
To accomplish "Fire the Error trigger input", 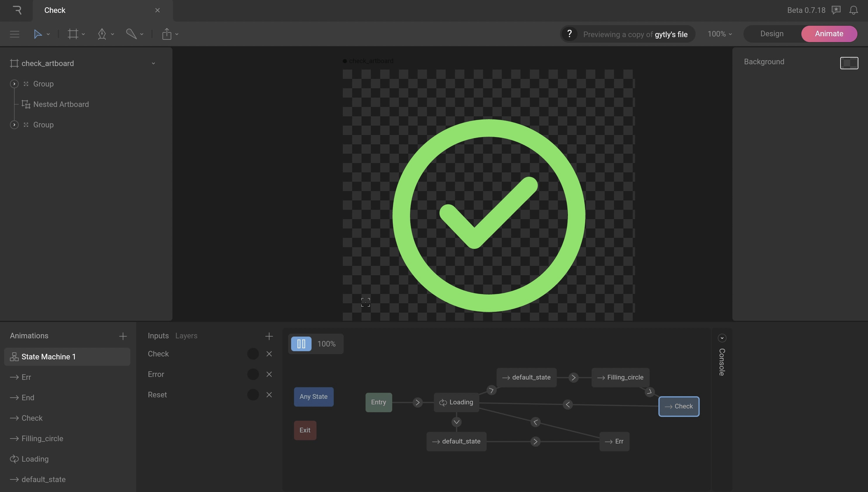I will 253,374.
